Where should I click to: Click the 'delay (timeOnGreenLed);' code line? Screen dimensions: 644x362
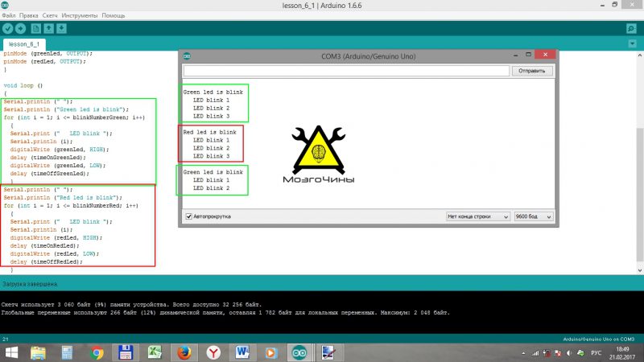(x=48, y=158)
